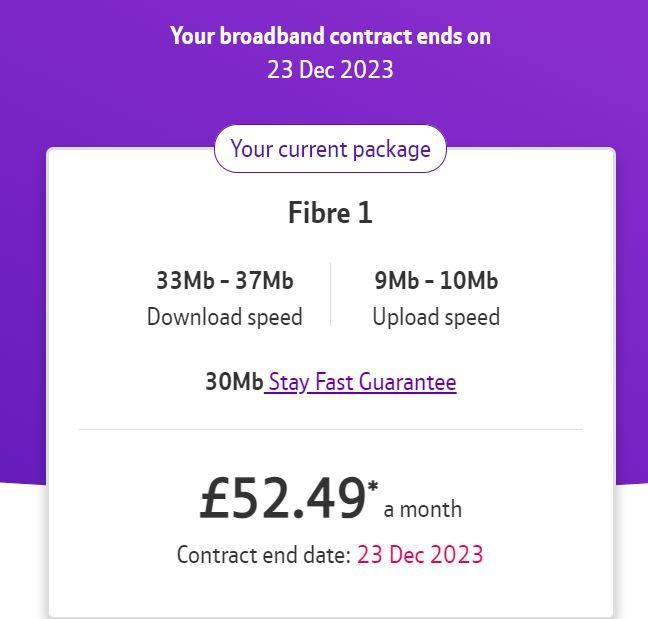Viewport: 648px width, 619px height.
Task: Click the asterisk beside the price
Action: tap(373, 487)
